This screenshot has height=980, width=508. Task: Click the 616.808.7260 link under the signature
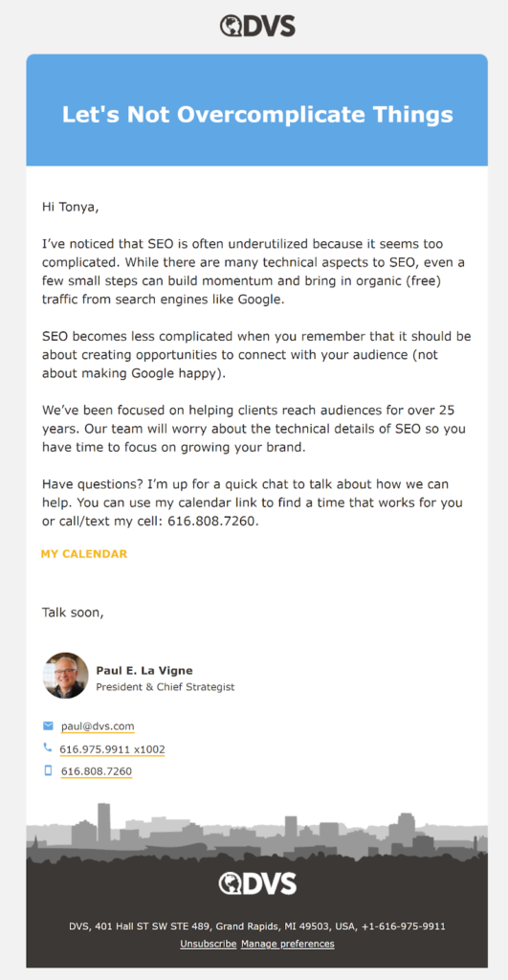(97, 771)
